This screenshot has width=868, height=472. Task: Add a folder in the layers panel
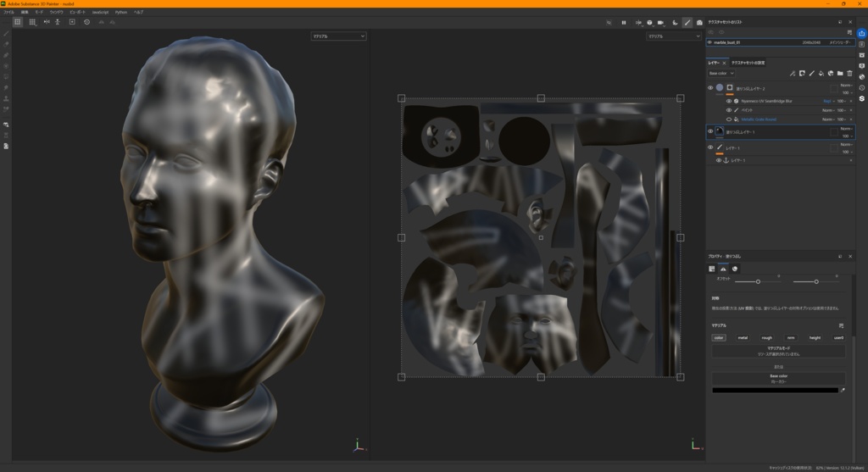840,73
